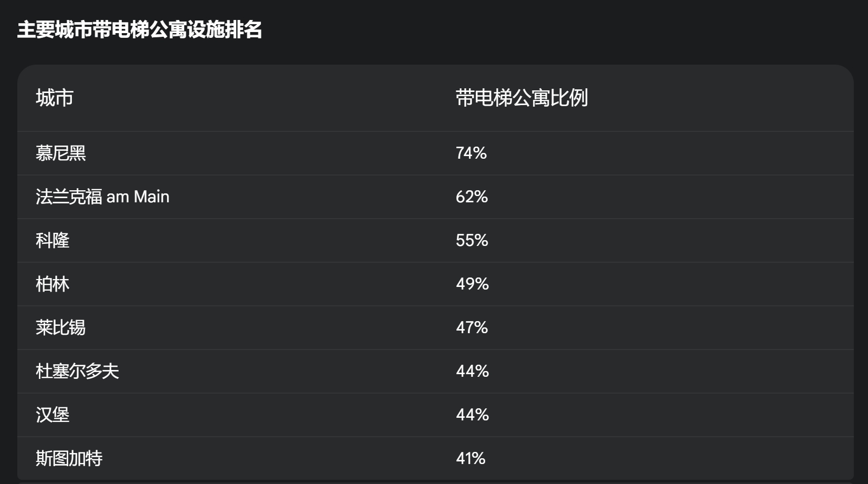The width and height of the screenshot is (868, 484).
Task: Select the 法兰克福 city name text
Action: pyautogui.click(x=69, y=197)
